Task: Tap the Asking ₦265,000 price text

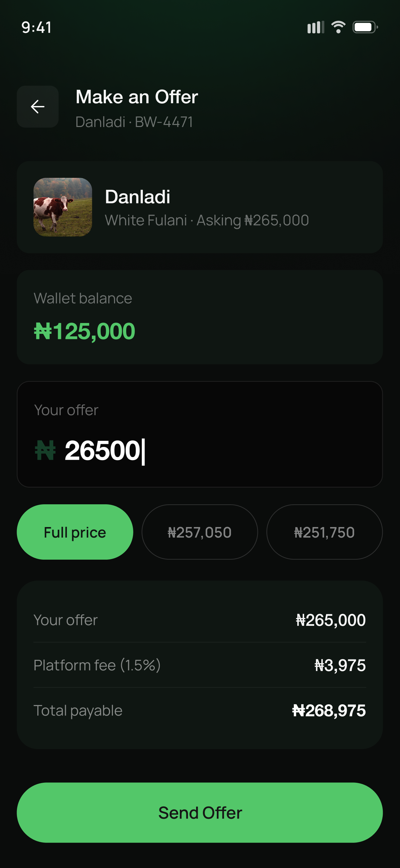Action: [x=253, y=220]
